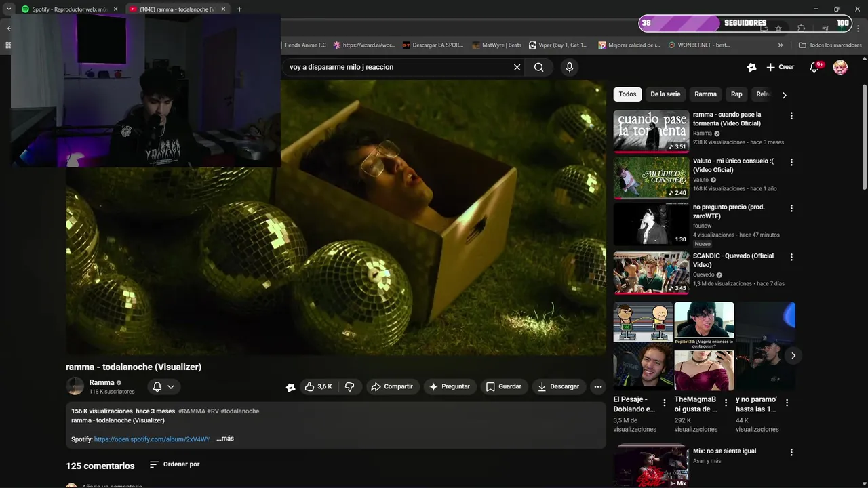Start voice search with microphone

pyautogui.click(x=569, y=67)
